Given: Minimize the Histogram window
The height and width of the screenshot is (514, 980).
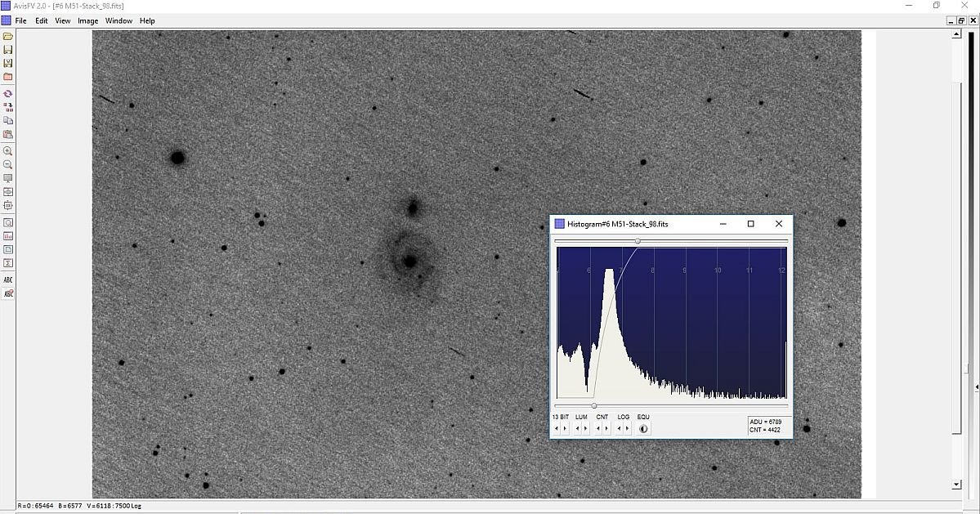Looking at the screenshot, I should coord(723,224).
